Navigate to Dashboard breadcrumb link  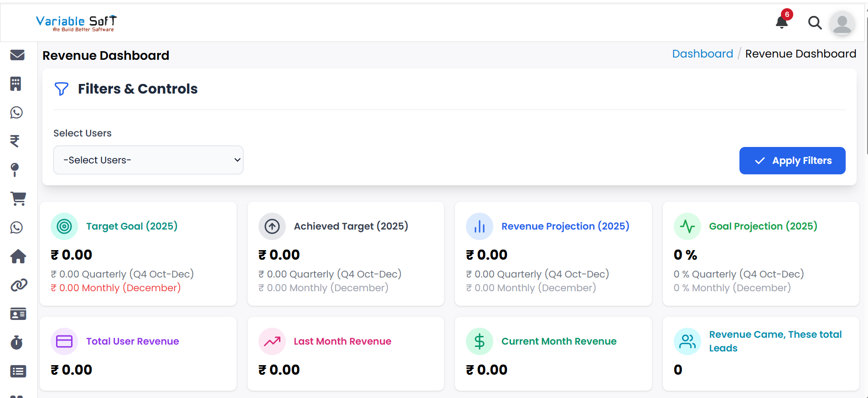[x=702, y=54]
